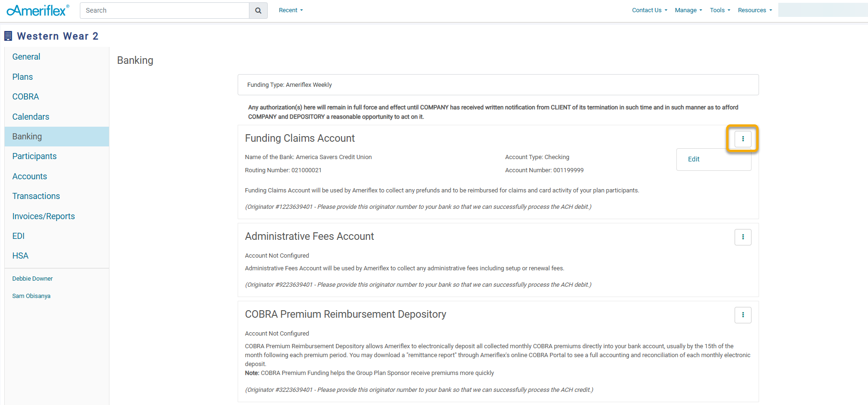This screenshot has width=868, height=405.
Task: Click the Funding Claims Account heading
Action: pyautogui.click(x=300, y=138)
